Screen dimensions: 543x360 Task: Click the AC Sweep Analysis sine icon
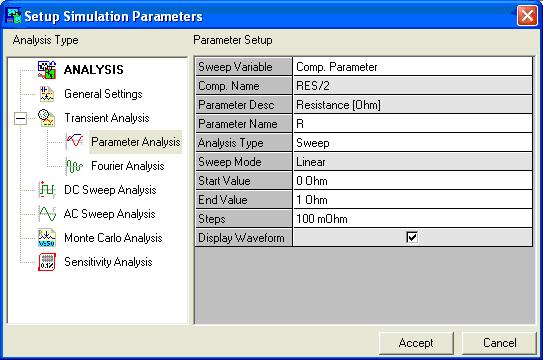tap(47, 214)
